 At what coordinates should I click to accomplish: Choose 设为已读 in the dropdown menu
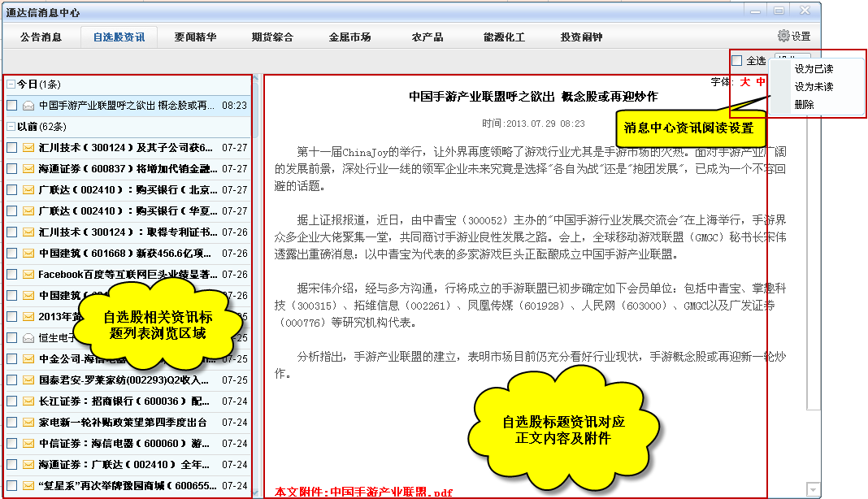[x=813, y=69]
